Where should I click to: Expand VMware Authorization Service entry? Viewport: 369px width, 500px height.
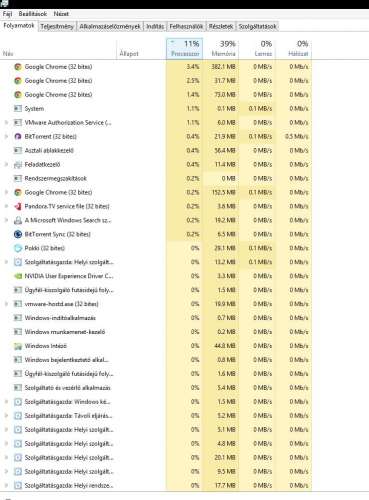(x=6, y=123)
